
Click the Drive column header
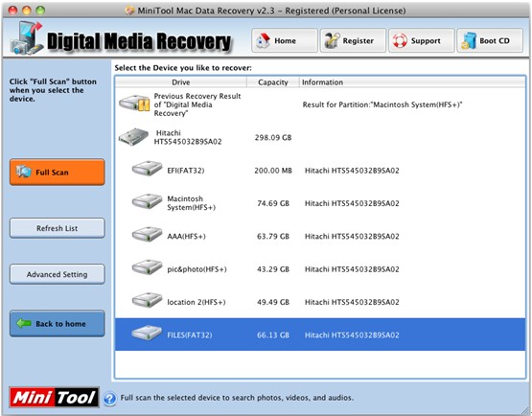click(x=181, y=82)
